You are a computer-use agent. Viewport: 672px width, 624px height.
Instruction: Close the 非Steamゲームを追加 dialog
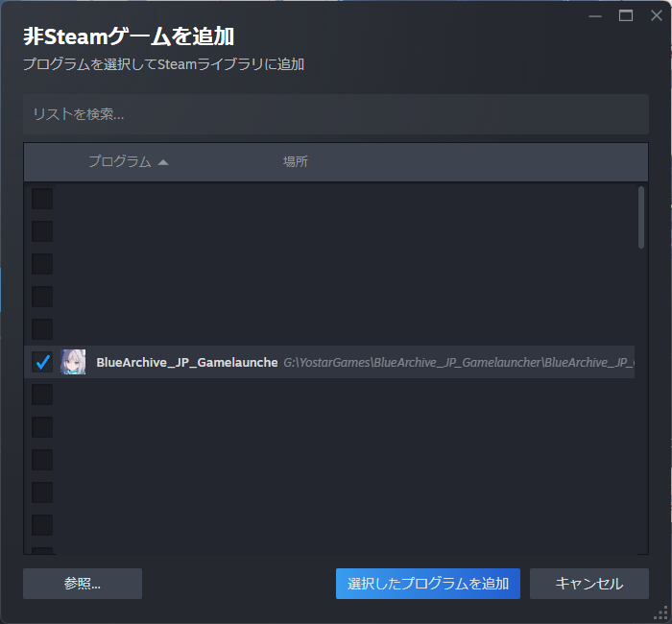click(x=656, y=16)
